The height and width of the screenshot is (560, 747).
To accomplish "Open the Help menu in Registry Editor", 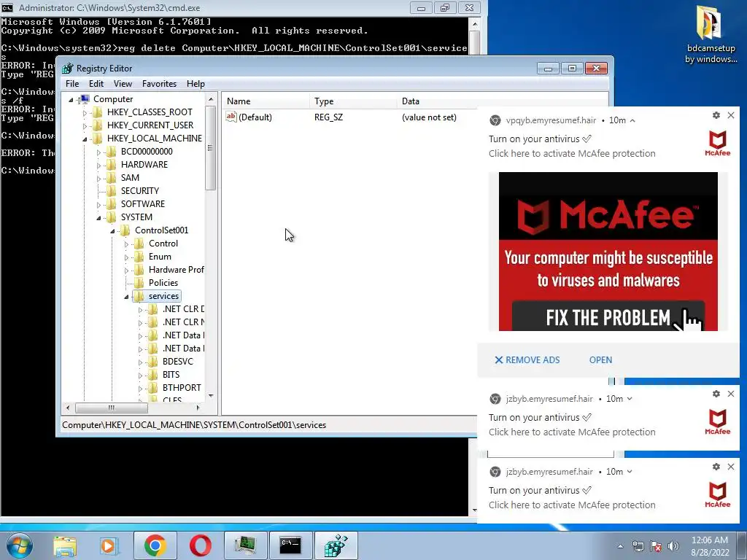I will pos(196,84).
